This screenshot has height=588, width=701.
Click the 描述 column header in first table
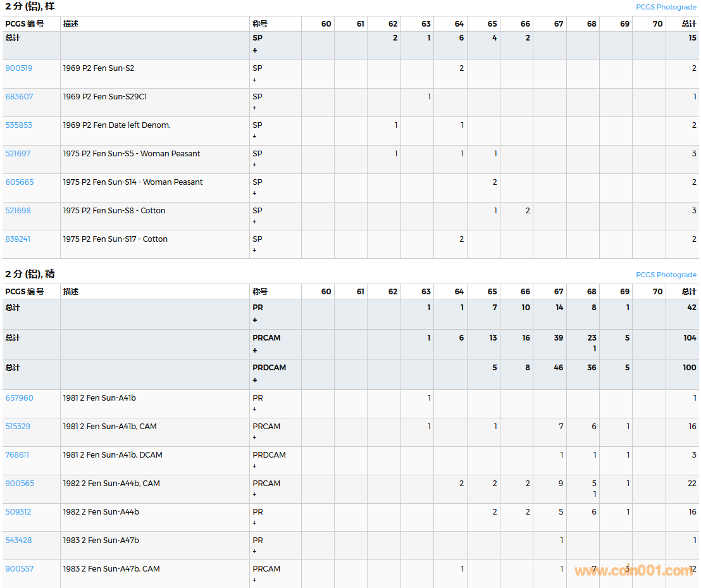[x=71, y=24]
